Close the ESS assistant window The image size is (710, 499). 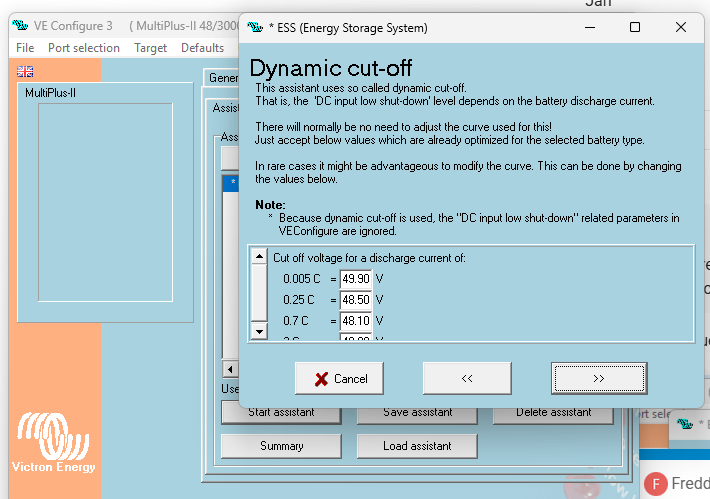[x=681, y=28]
